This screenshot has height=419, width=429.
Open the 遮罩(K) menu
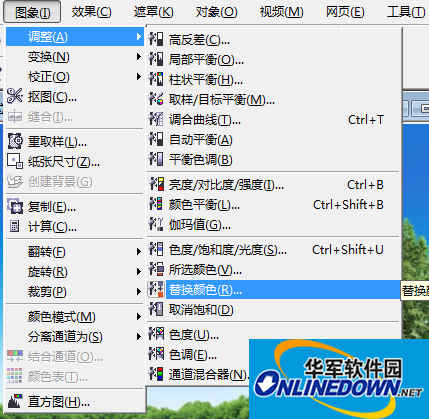coord(153,12)
